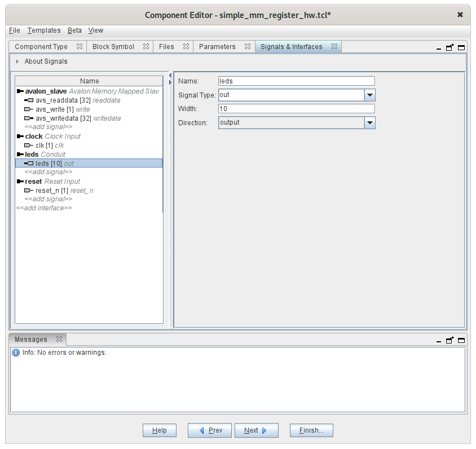
Task: Close the Messages tab icon
Action: coord(59,340)
